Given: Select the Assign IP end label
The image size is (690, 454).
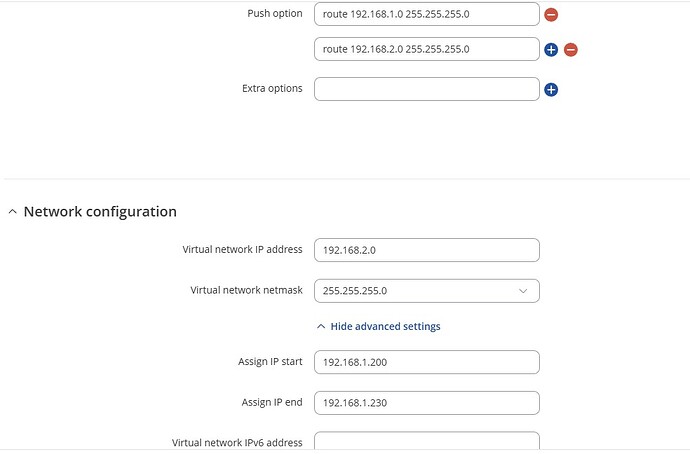Looking at the screenshot, I should tap(272, 402).
